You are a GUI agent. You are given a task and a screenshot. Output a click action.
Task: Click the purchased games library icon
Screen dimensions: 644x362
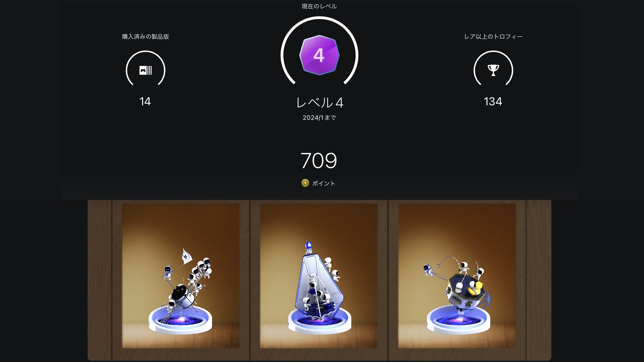pyautogui.click(x=146, y=70)
